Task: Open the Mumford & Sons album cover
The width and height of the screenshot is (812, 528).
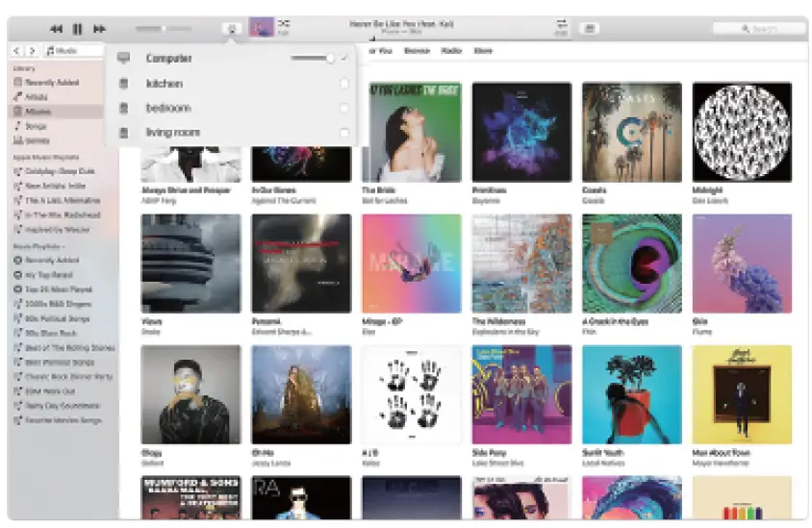Action: (191, 497)
